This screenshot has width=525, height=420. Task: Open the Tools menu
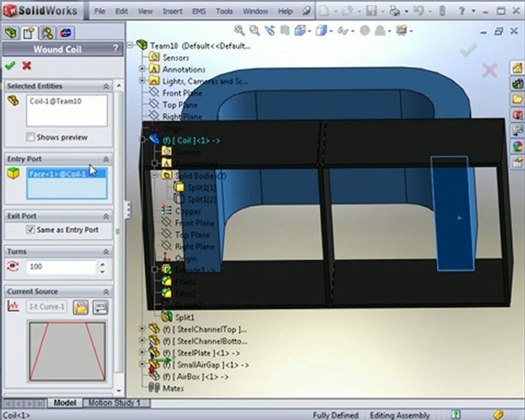[224, 11]
